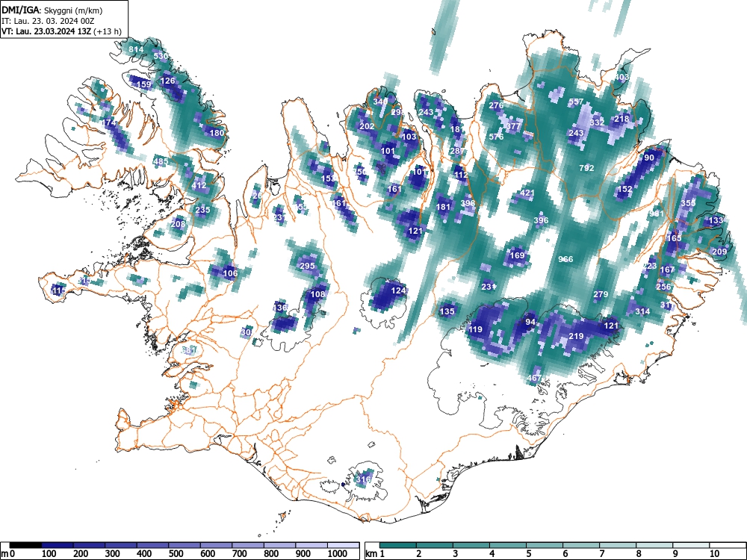Click the visibility value '316' in south Iceland
Screen dimensions: 747x560
[x=364, y=479]
